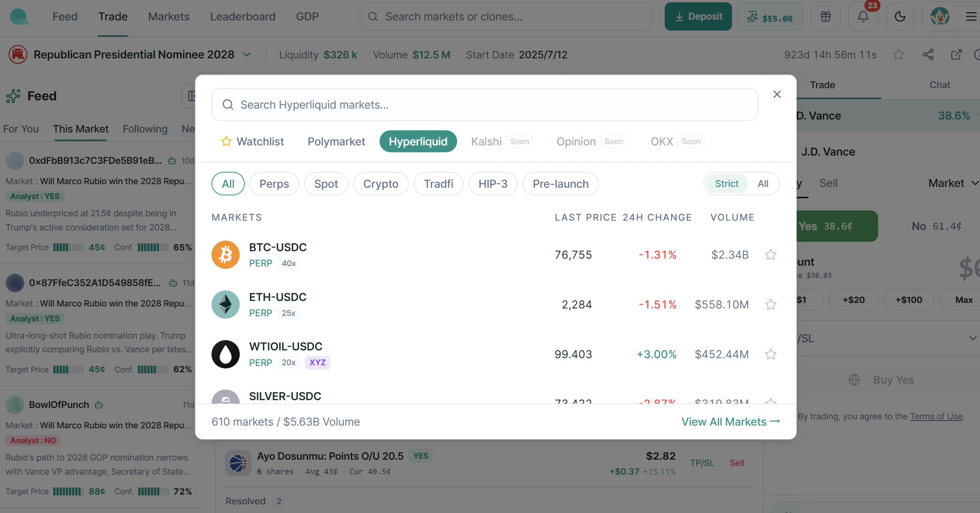Expand the TP/SL section chevron

coord(972,338)
